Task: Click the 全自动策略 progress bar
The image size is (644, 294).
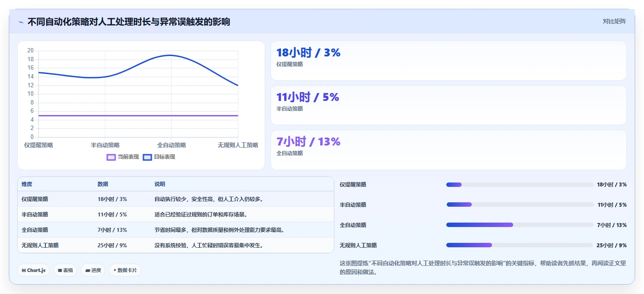Action: click(x=520, y=225)
